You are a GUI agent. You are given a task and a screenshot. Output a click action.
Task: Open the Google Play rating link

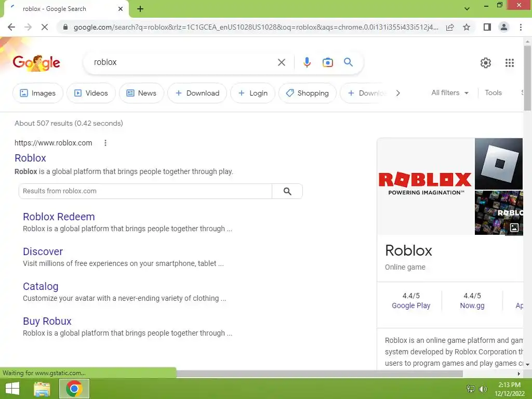point(411,305)
